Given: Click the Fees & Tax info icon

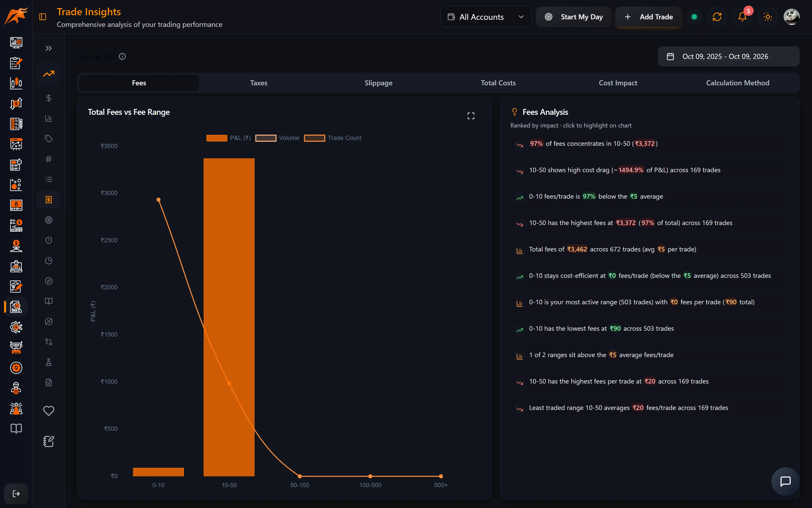Looking at the screenshot, I should [123, 56].
